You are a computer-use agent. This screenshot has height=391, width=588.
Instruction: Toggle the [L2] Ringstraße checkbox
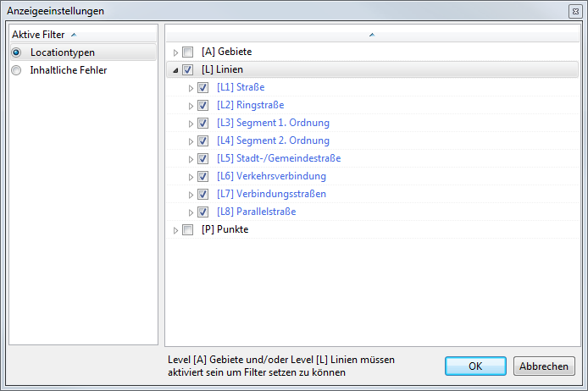point(203,106)
